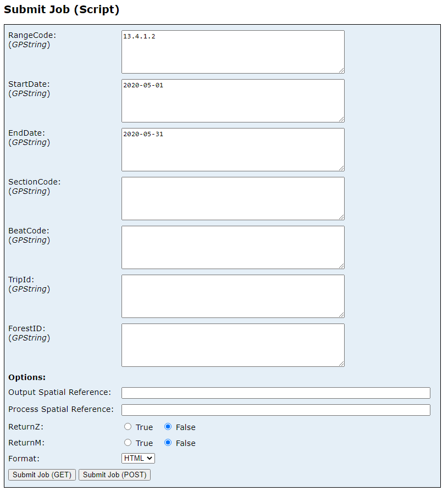Set ReturnZ to True
The height and width of the screenshot is (491, 448).
tap(127, 427)
